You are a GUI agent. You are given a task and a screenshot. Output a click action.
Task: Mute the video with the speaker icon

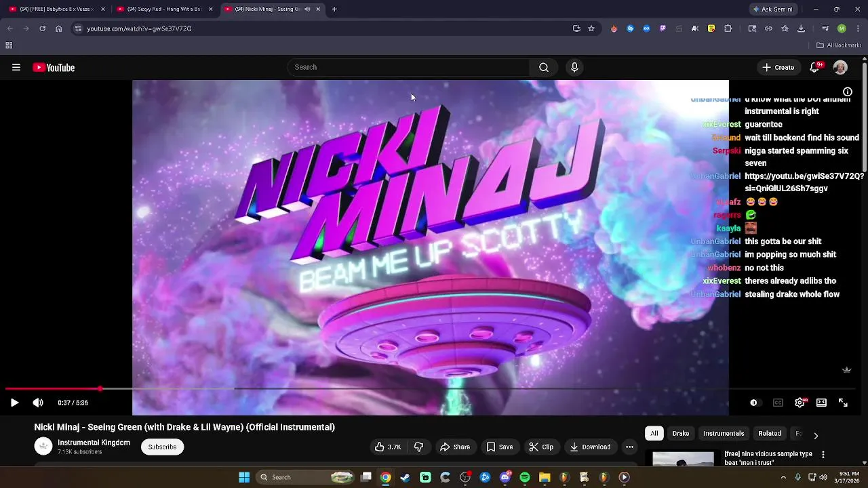tap(38, 403)
